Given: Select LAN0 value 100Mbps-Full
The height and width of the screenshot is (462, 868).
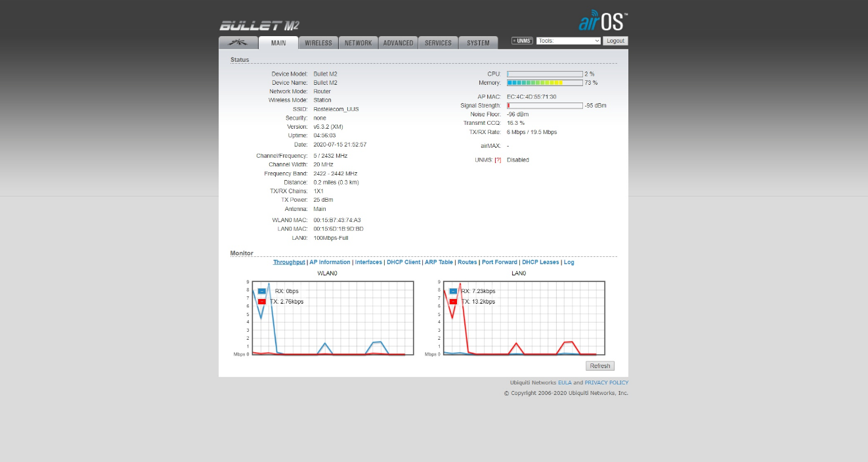Looking at the screenshot, I should [331, 238].
